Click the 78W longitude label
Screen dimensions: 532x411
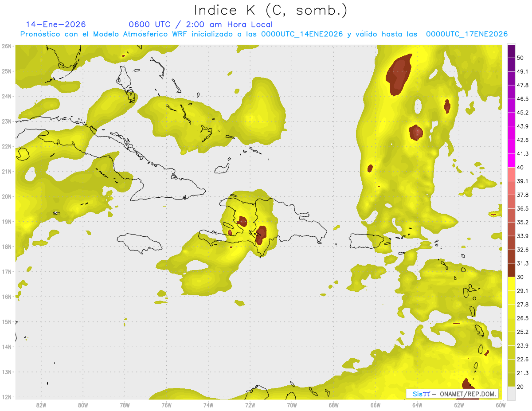(x=125, y=405)
